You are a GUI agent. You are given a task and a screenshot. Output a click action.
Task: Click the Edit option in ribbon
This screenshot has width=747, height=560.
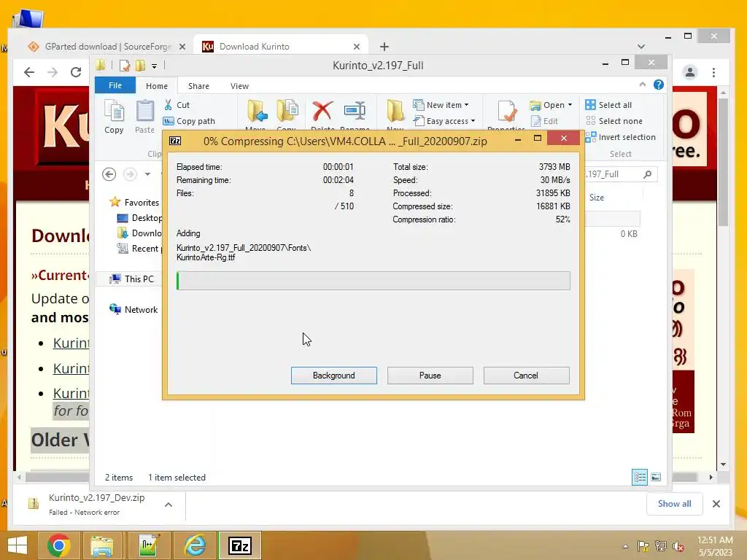(544, 121)
